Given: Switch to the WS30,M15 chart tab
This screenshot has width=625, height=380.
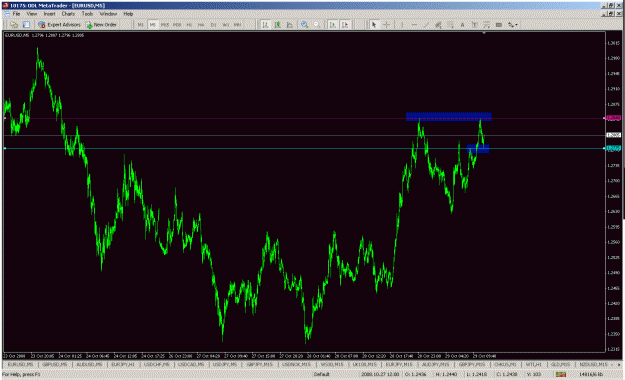Looking at the screenshot, I should click(x=332, y=364).
